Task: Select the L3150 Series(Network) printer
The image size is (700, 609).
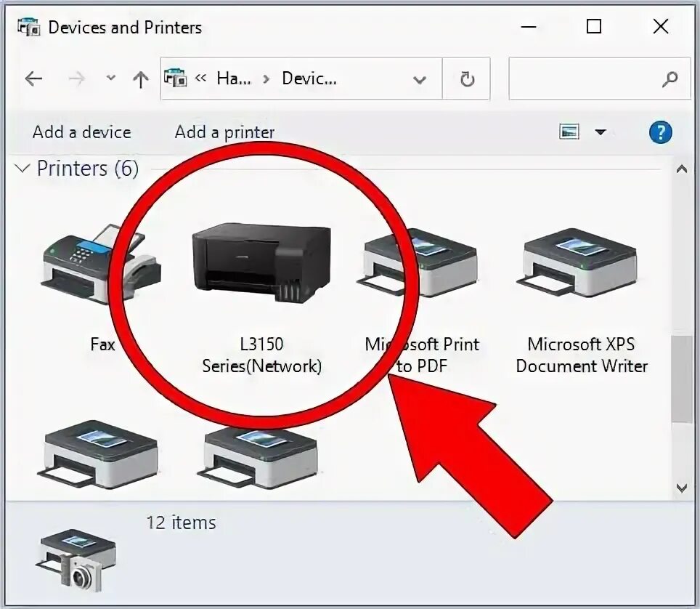Action: coord(262,265)
